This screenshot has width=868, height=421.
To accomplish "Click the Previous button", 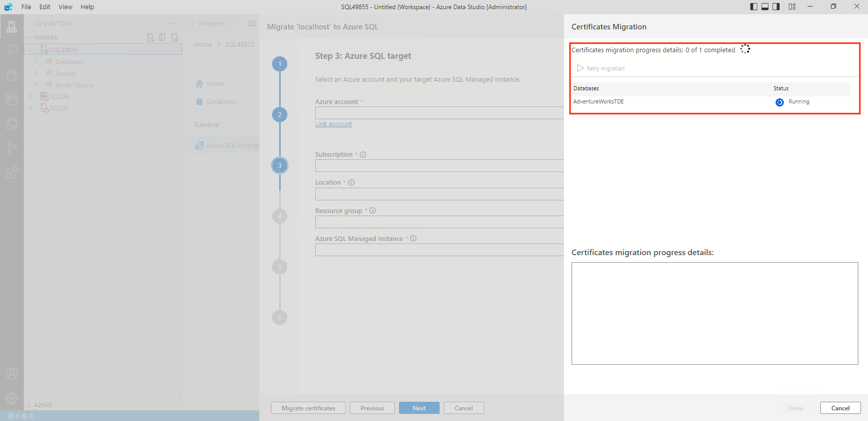I will tap(372, 408).
